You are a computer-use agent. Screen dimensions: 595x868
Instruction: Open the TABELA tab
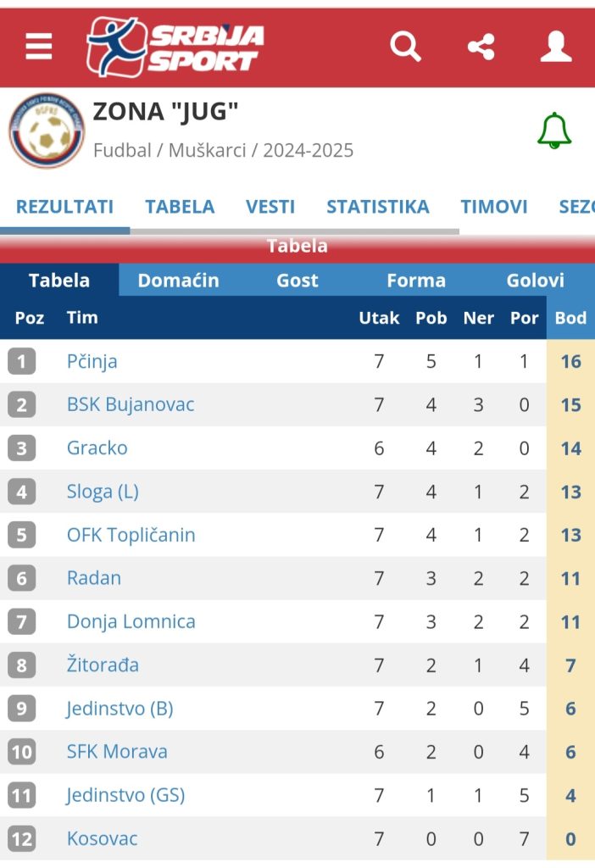coord(180,207)
